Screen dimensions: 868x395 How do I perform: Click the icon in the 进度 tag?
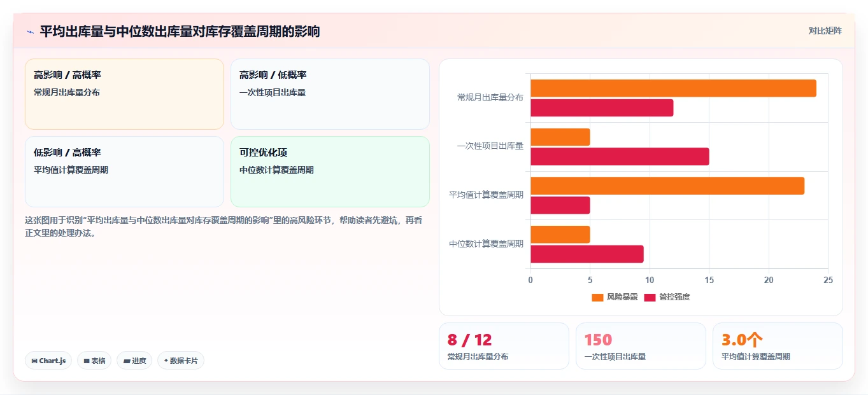(x=127, y=361)
